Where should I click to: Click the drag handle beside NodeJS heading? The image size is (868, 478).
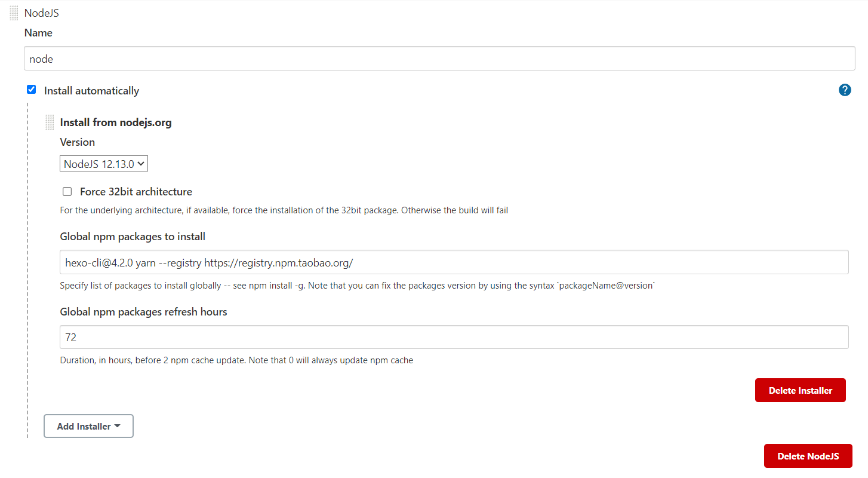14,13
